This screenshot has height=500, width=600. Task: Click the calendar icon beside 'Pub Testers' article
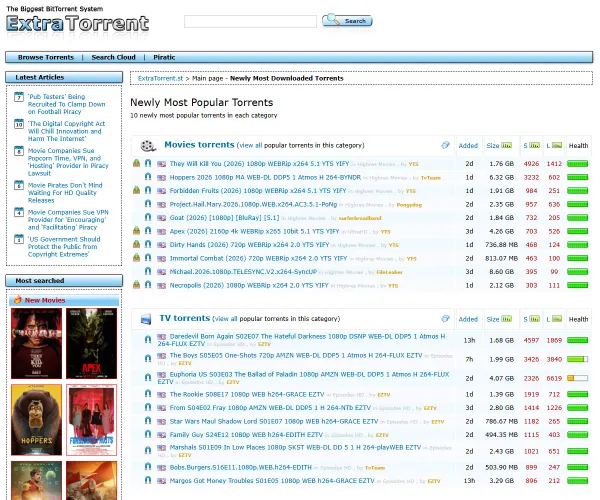(x=19, y=97)
